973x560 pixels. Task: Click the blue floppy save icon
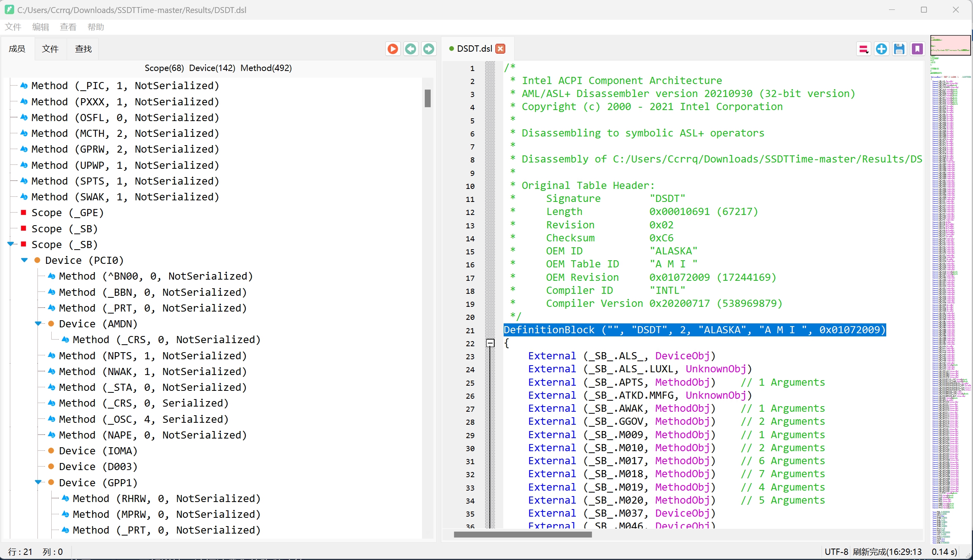coord(899,49)
